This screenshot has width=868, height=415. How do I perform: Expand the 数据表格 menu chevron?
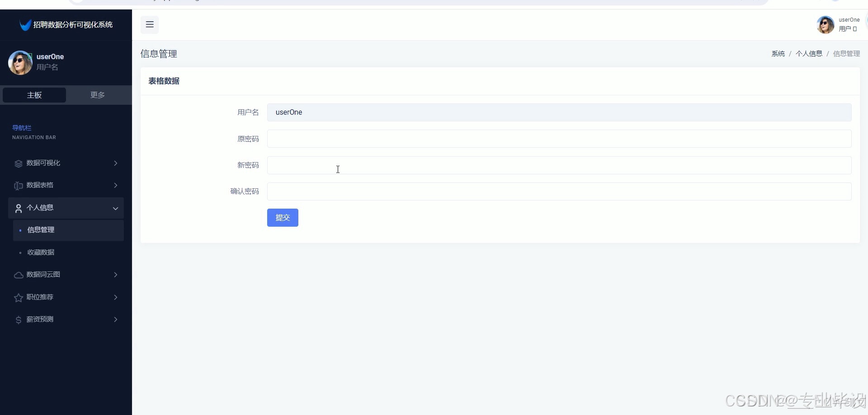coord(116,185)
